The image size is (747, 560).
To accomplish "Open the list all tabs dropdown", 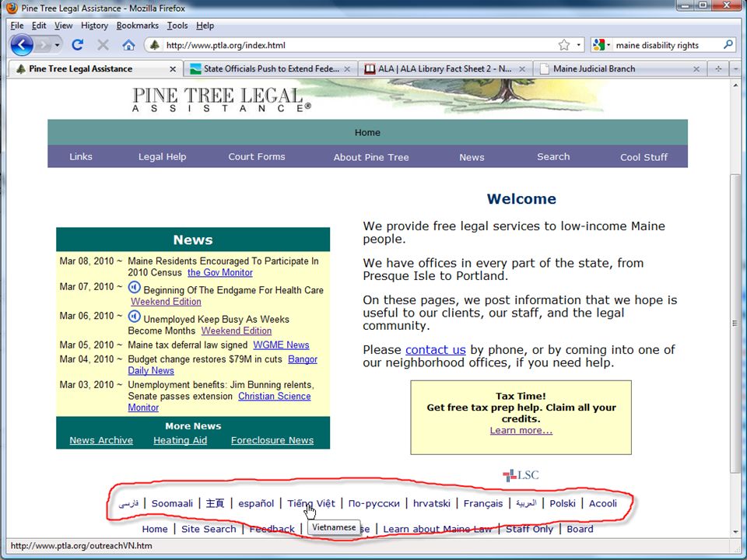I will click(735, 68).
